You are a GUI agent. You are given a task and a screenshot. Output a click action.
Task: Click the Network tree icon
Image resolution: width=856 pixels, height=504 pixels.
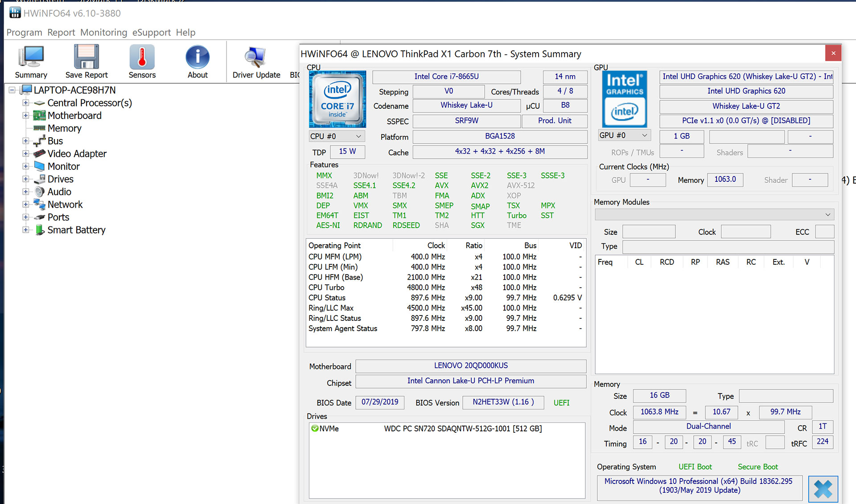40,205
